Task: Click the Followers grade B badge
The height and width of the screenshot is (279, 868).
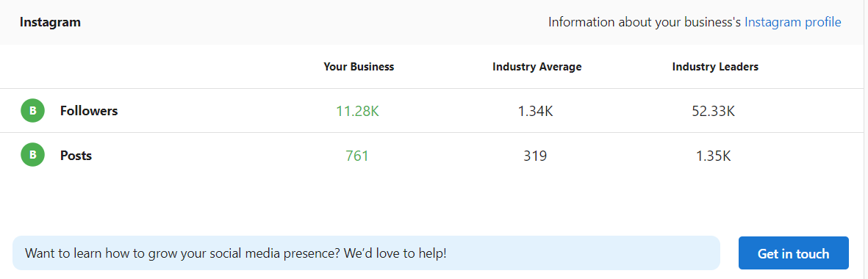Action: pos(32,110)
